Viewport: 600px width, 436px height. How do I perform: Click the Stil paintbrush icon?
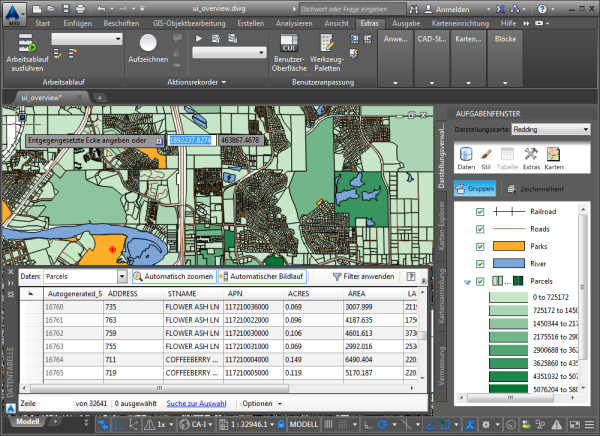click(487, 155)
